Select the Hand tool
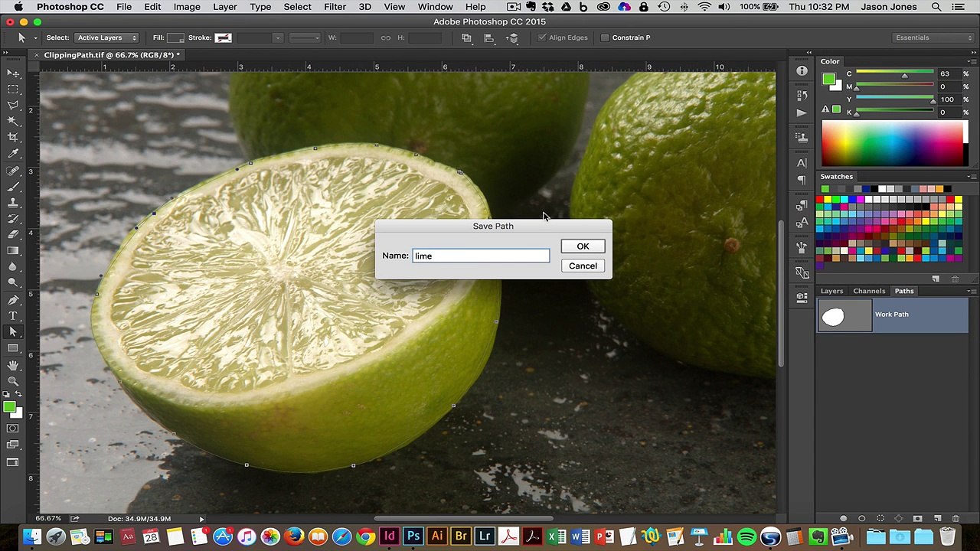 coord(13,366)
